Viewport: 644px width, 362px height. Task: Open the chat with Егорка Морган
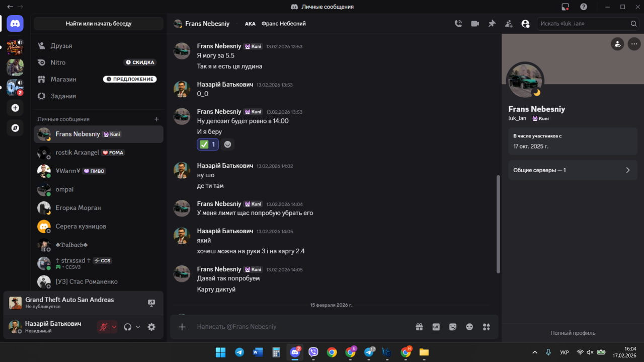[x=99, y=208]
